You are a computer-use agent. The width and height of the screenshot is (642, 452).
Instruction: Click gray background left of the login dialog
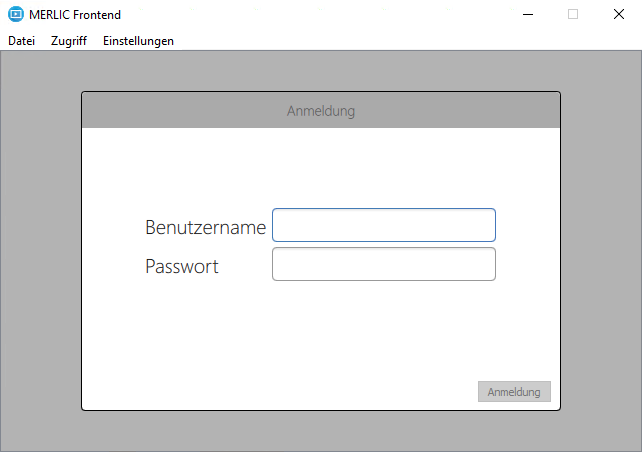point(40,250)
